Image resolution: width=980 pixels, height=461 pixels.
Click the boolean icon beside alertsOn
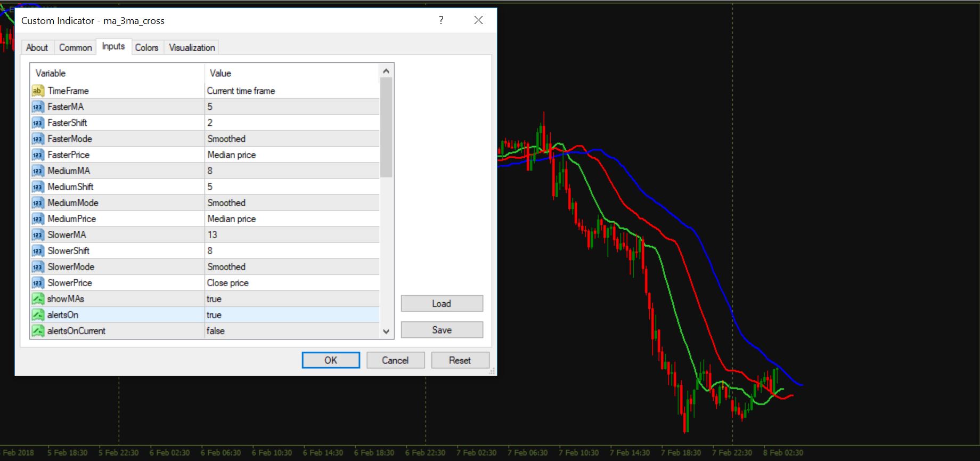(x=37, y=314)
